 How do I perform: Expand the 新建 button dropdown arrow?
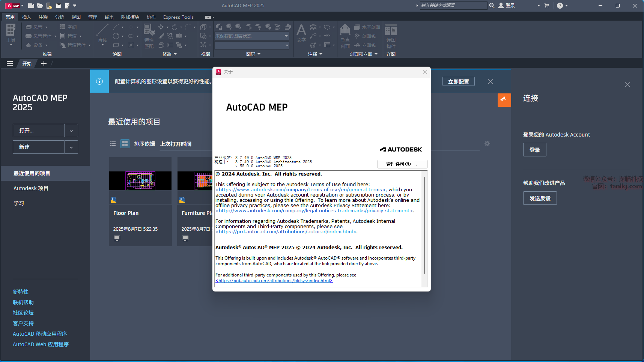71,147
